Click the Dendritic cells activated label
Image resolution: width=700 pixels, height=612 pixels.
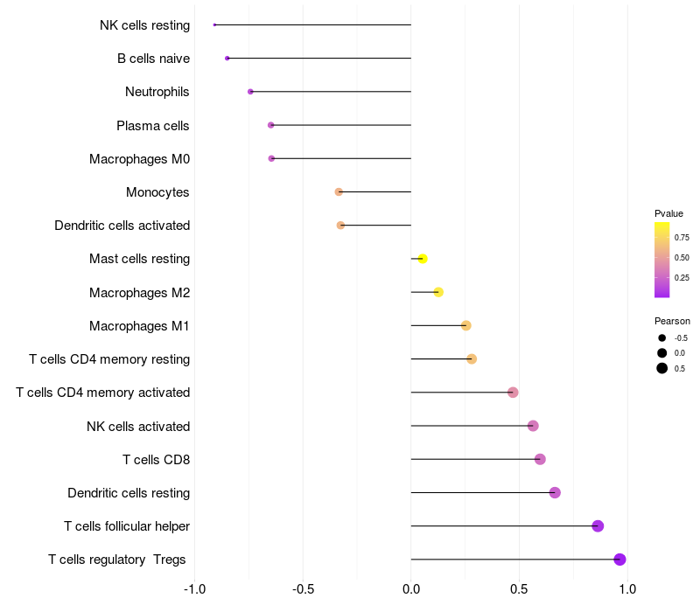pyautogui.click(x=122, y=226)
